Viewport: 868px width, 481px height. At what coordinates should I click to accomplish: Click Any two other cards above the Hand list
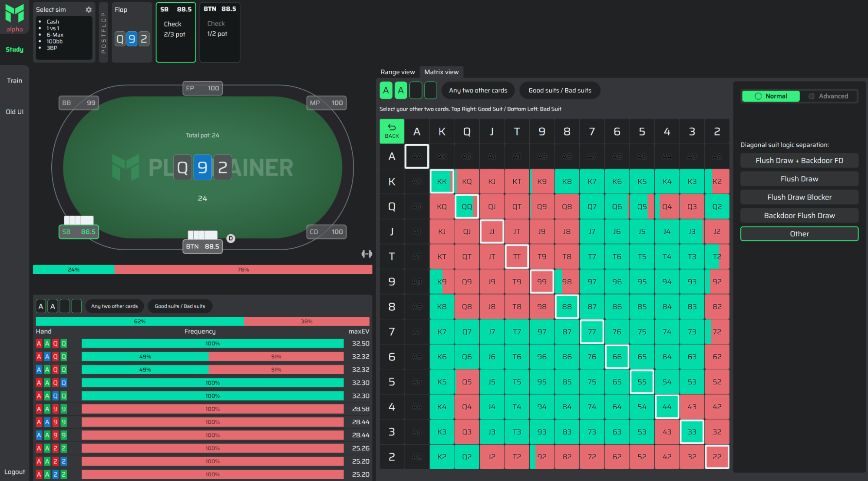(114, 306)
